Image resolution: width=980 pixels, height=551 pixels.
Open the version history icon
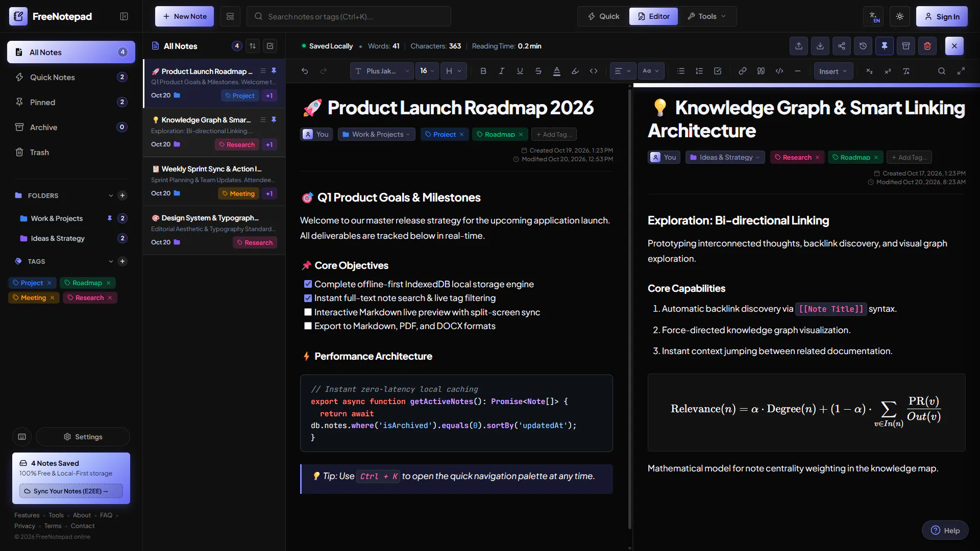point(863,46)
